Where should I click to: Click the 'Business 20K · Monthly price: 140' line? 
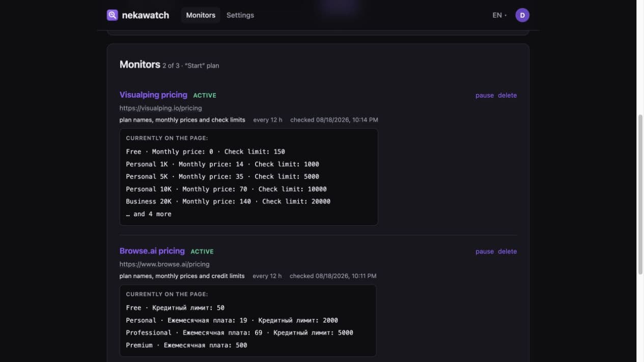(228, 201)
